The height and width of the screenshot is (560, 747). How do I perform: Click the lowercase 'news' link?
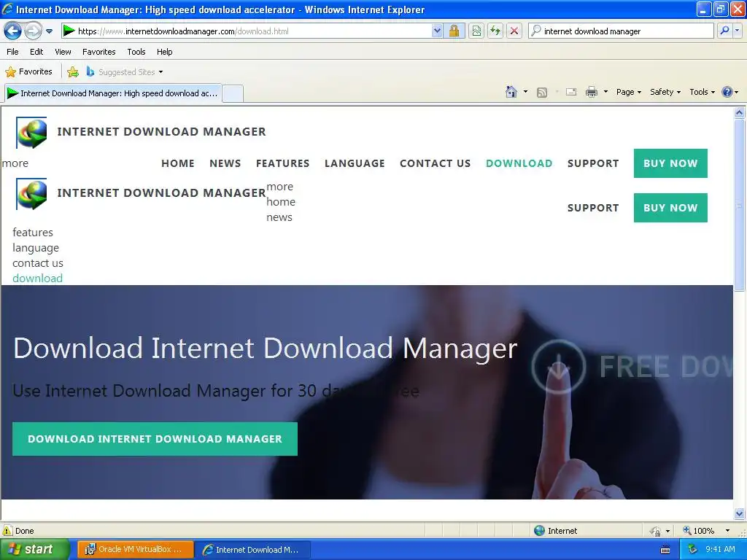coord(279,217)
